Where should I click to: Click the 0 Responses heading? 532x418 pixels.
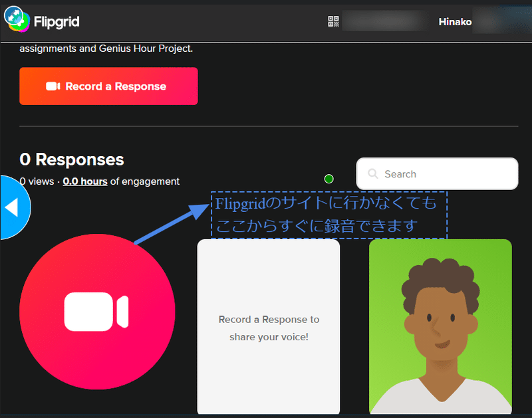click(72, 159)
